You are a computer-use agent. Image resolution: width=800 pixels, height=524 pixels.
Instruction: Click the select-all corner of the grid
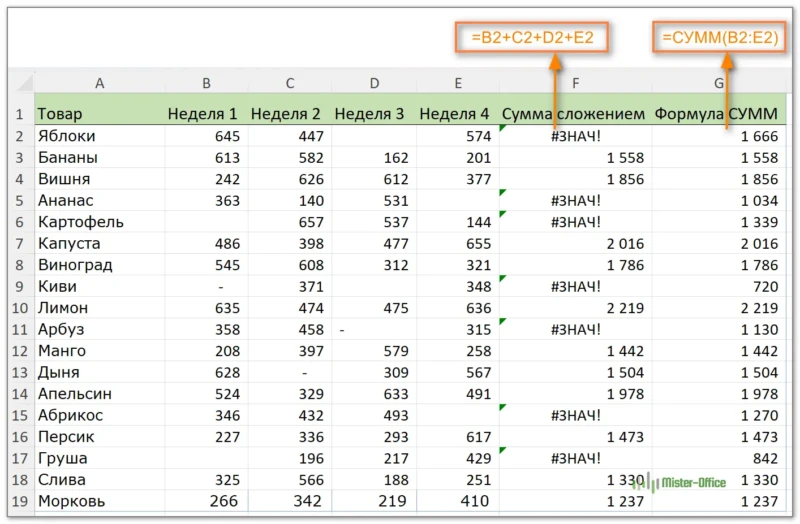[x=19, y=84]
